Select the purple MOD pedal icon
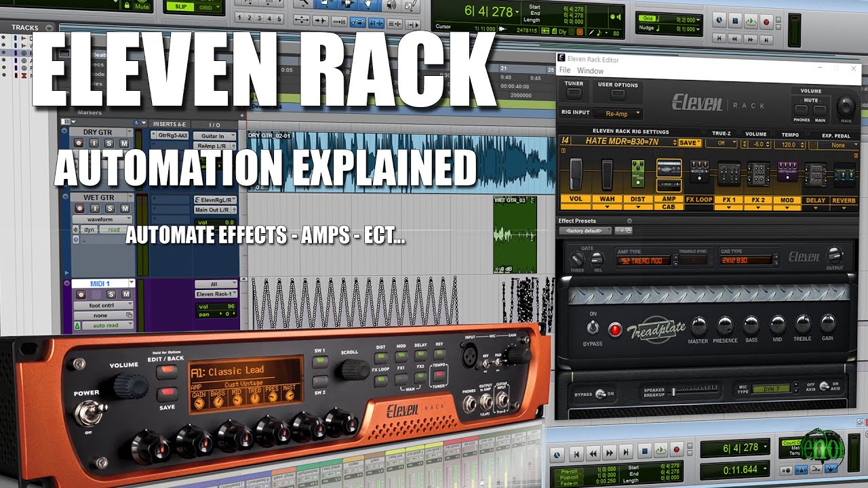 pos(786,172)
